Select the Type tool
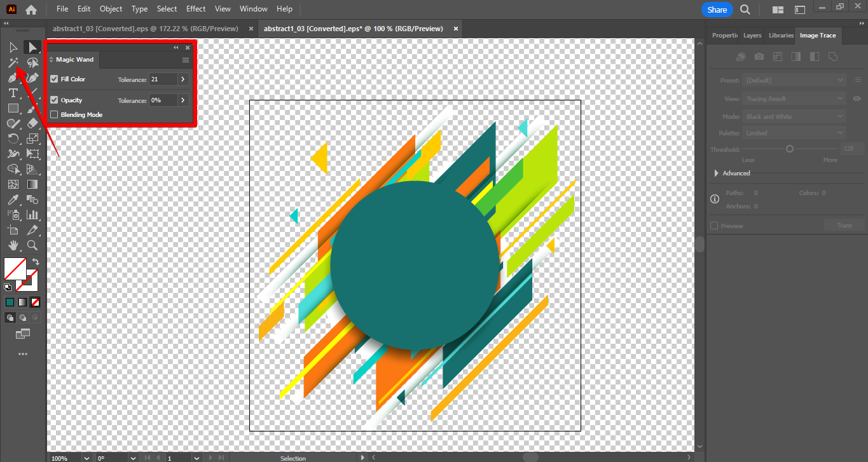 (x=13, y=93)
